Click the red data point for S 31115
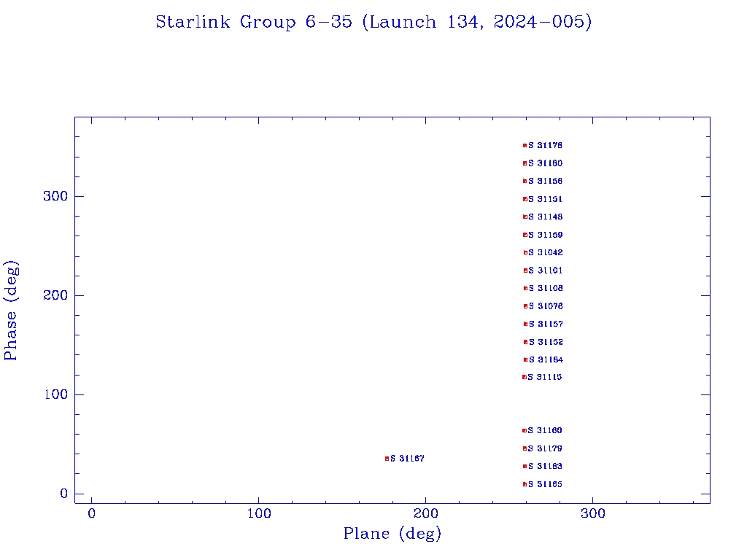This screenshot has height=560, width=747. 525,377
